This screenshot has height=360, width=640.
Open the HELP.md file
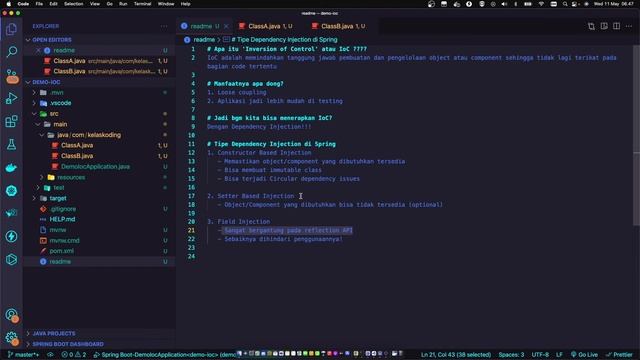point(62,220)
